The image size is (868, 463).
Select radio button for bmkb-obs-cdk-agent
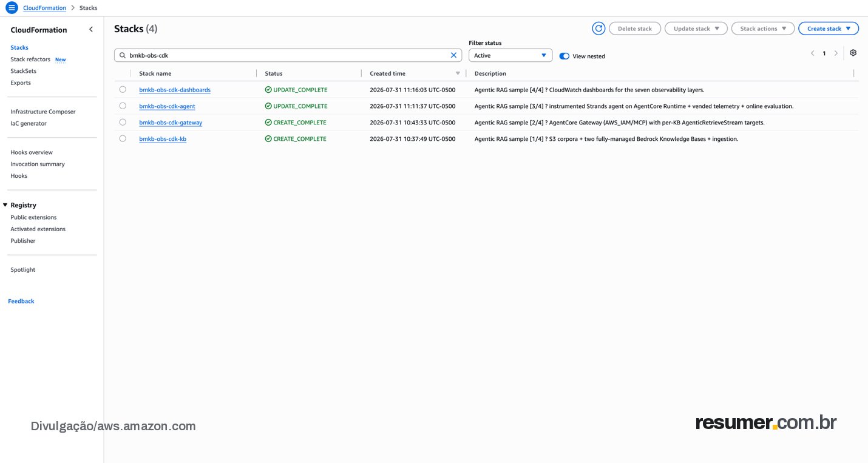(123, 106)
